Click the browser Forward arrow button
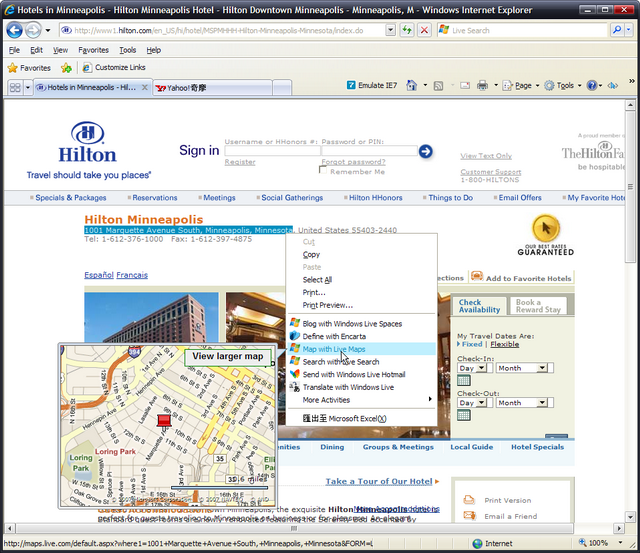640x553 pixels. (x=33, y=30)
